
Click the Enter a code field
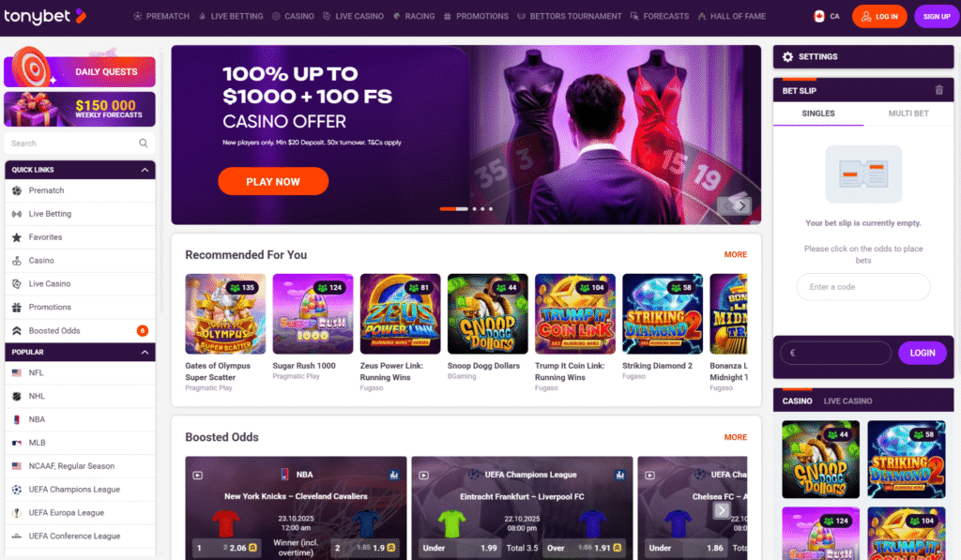click(x=863, y=287)
